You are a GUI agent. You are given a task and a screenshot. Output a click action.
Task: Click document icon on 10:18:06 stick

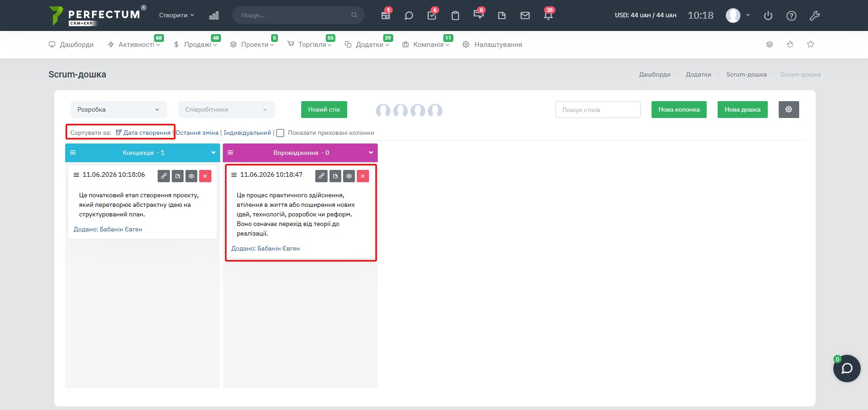coord(178,176)
